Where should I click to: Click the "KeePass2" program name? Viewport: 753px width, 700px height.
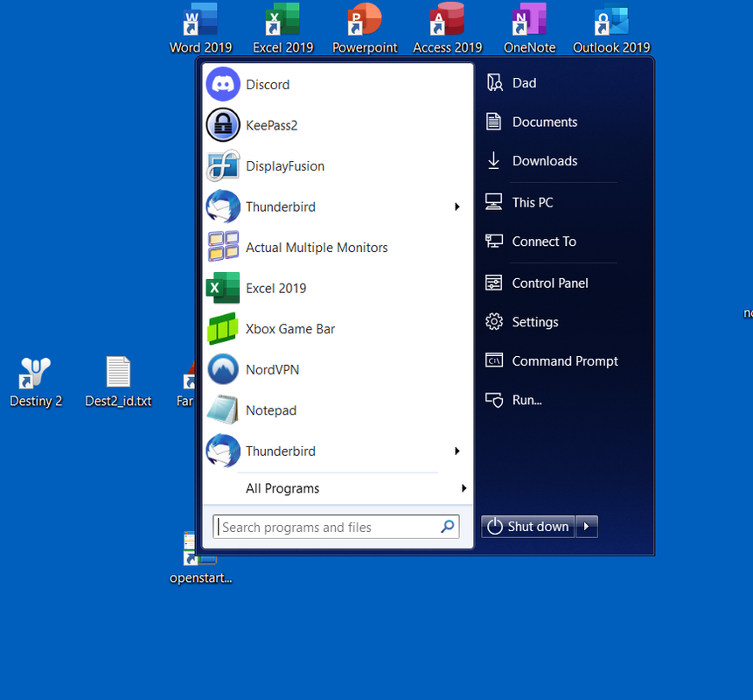271,125
